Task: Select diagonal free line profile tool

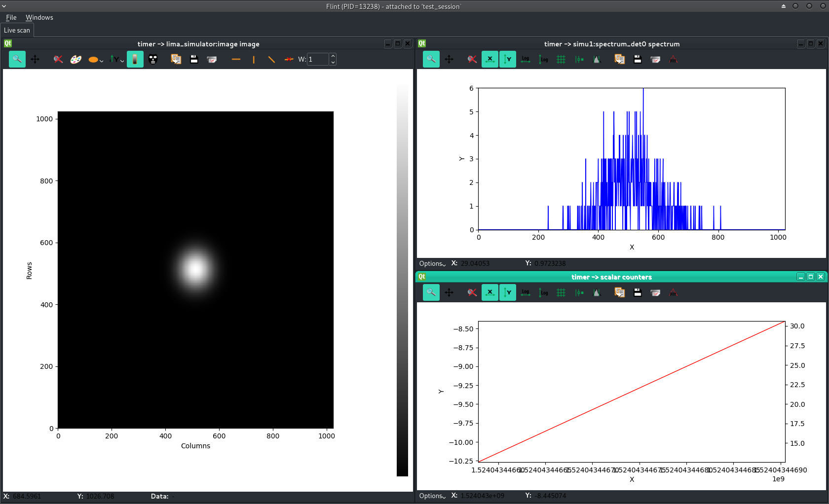Action: click(x=271, y=59)
